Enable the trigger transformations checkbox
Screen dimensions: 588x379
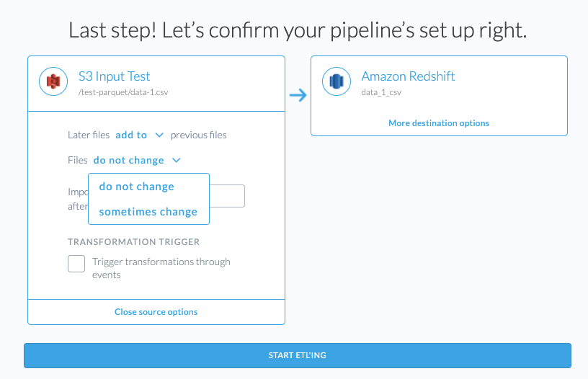76,264
